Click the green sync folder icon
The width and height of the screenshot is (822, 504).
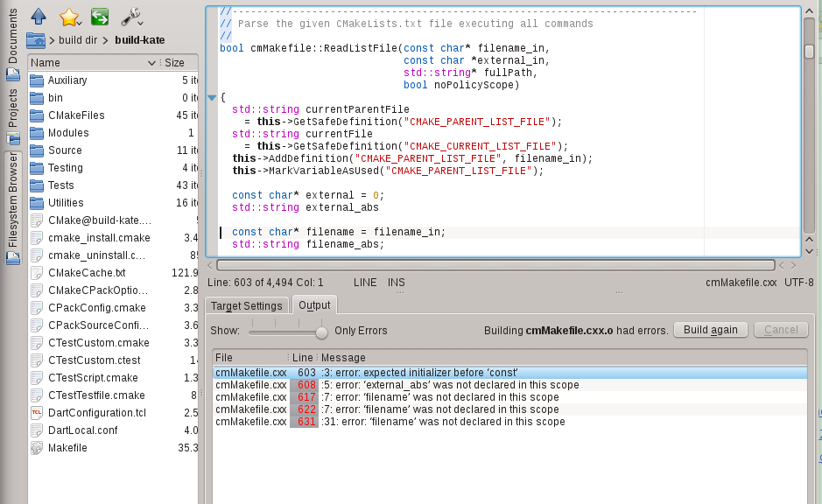tap(100, 16)
